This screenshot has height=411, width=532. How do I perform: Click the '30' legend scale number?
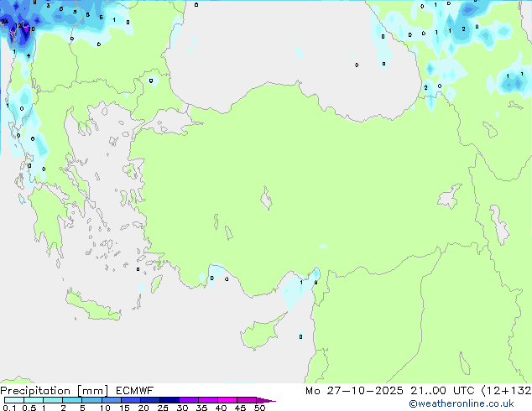[182, 408]
